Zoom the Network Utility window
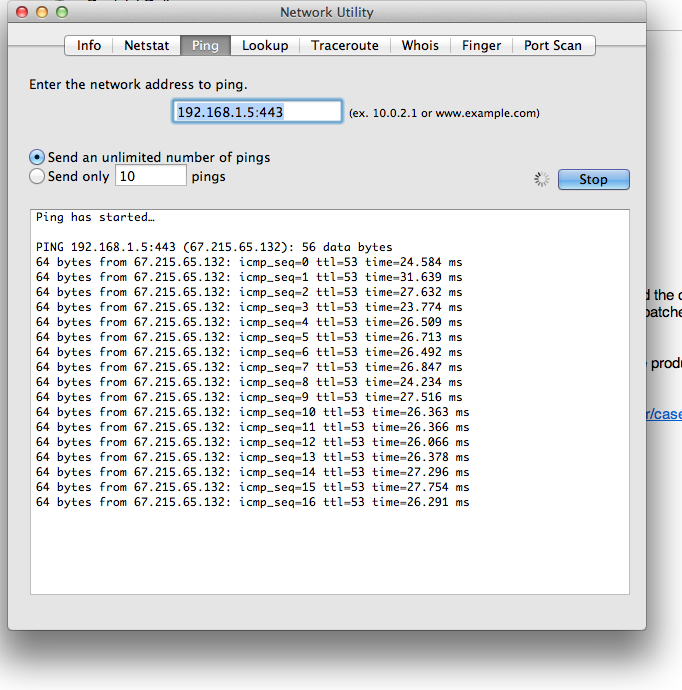 pos(62,12)
